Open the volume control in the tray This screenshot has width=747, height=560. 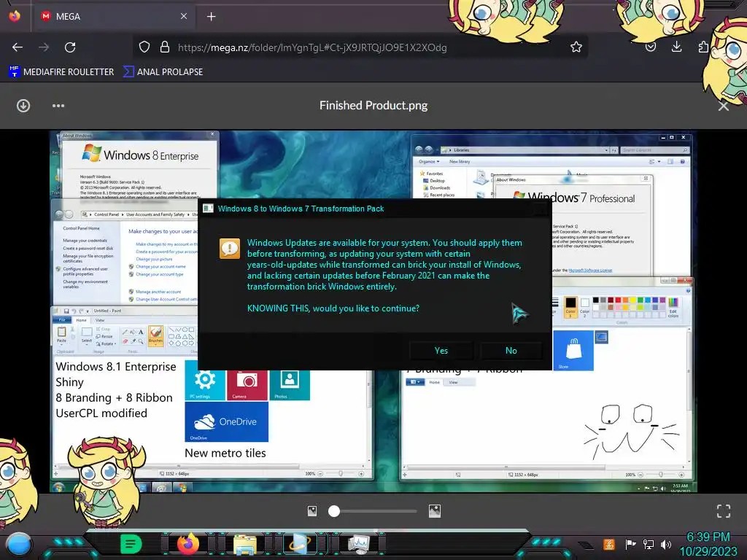tap(666, 544)
